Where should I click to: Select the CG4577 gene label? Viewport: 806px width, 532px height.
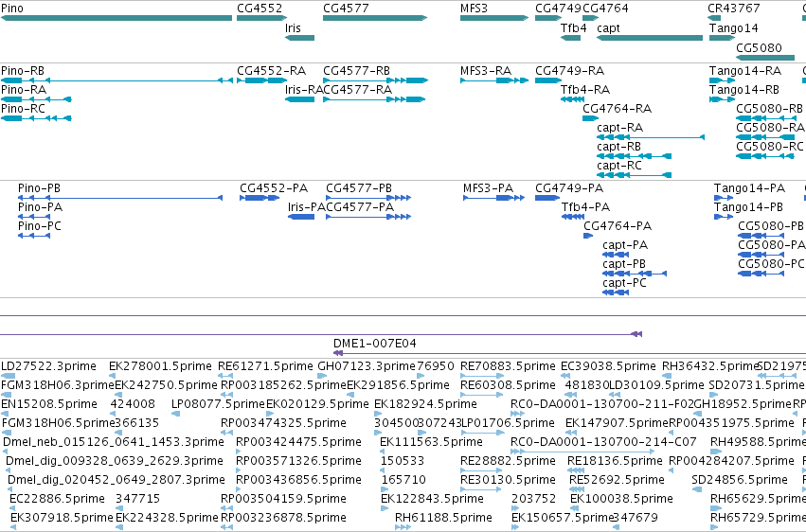click(x=346, y=9)
